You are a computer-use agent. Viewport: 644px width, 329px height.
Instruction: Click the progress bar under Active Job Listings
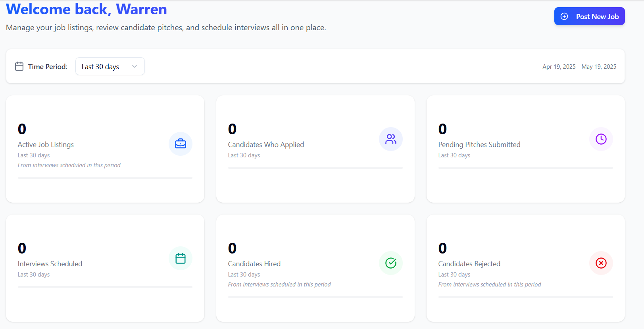tap(105, 178)
